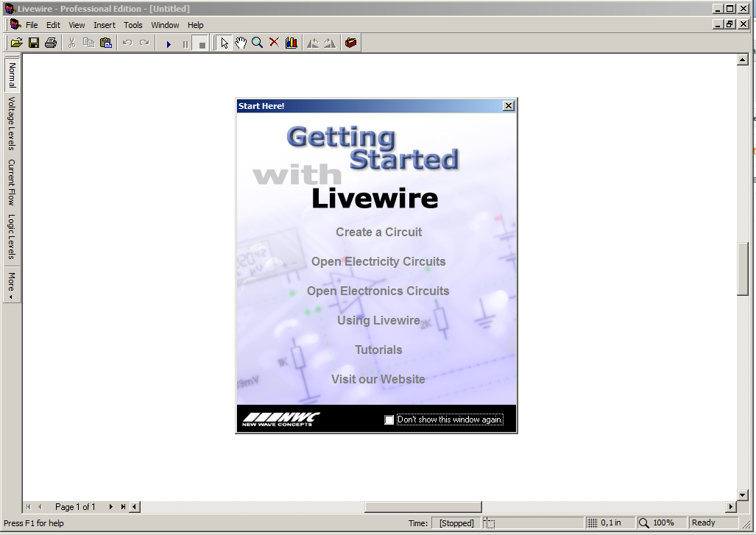Open the graph chart tool icon
The height and width of the screenshot is (535, 756).
[x=292, y=43]
